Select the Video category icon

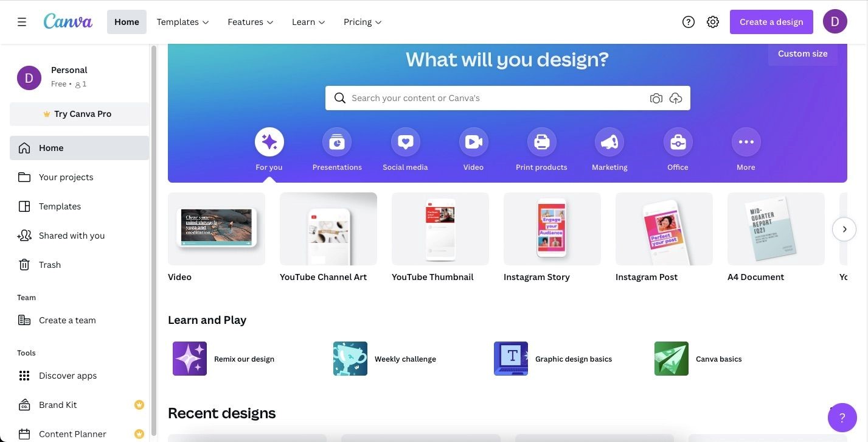[474, 142]
